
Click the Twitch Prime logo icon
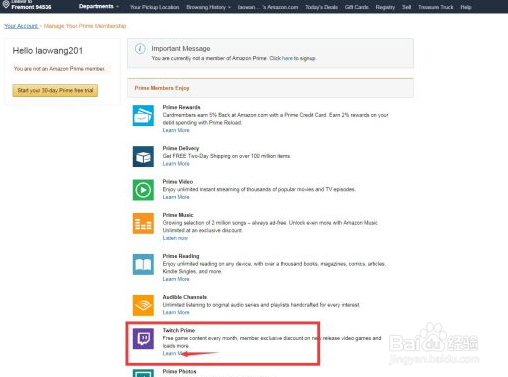(143, 339)
